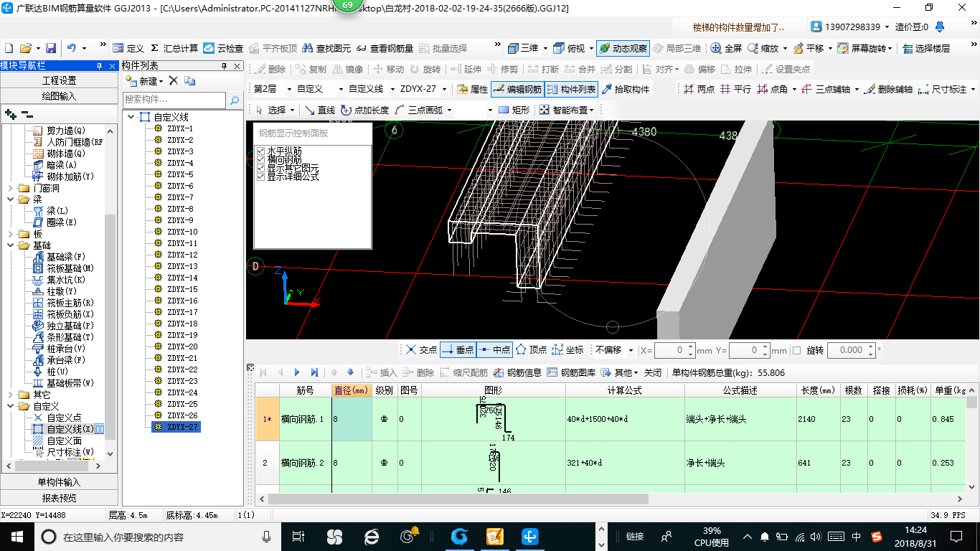This screenshot has width=980, height=551.
Task: Expand the 其它 tree folder
Action: tap(11, 395)
